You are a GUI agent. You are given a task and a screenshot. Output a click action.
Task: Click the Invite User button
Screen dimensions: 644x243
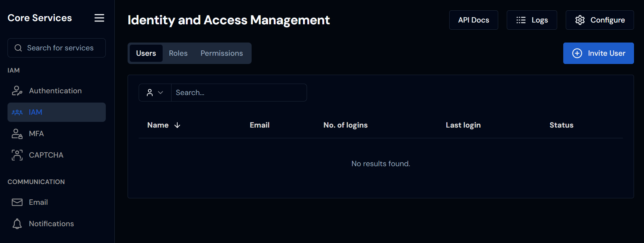tap(598, 53)
